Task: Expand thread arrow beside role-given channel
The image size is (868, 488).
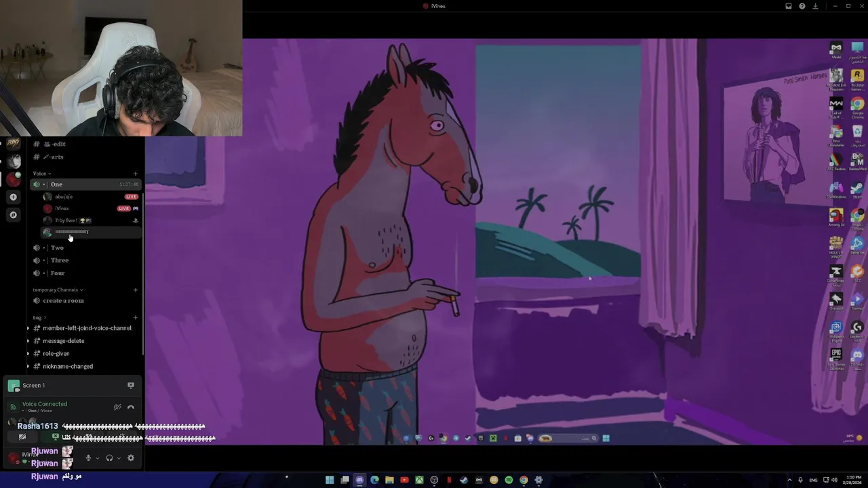Action: click(28, 353)
